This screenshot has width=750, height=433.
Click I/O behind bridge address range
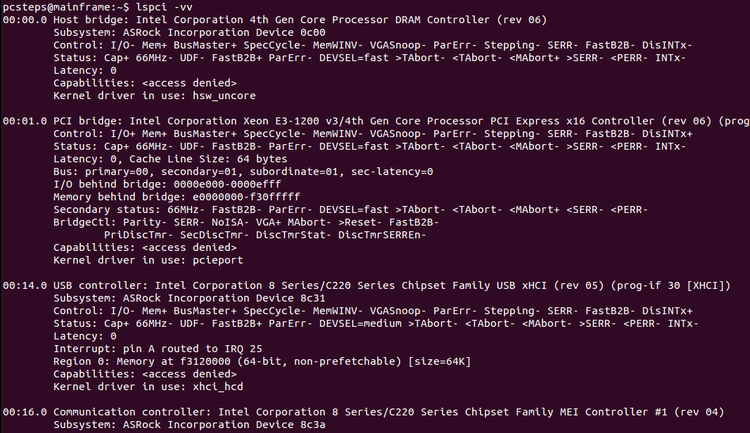227,184
